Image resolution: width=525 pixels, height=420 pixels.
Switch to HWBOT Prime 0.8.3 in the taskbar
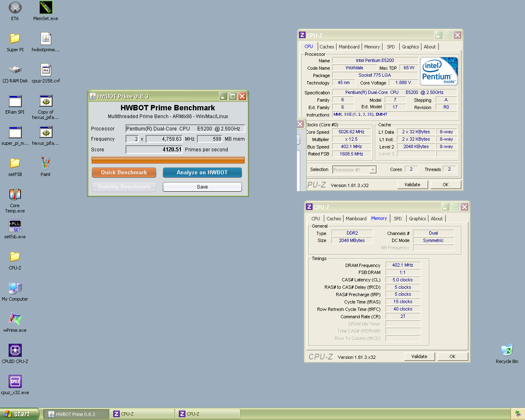[77, 414]
